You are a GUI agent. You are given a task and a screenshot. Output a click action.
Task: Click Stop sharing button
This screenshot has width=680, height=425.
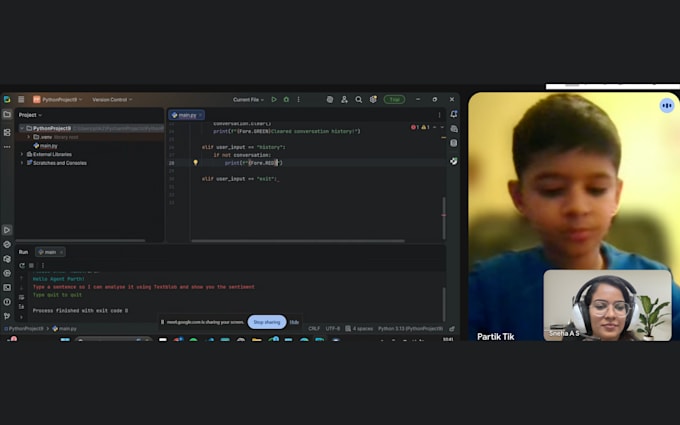pos(267,322)
